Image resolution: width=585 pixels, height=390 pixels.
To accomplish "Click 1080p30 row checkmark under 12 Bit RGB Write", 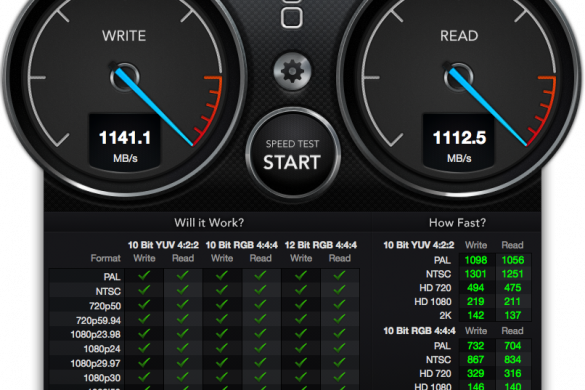I will (x=301, y=377).
